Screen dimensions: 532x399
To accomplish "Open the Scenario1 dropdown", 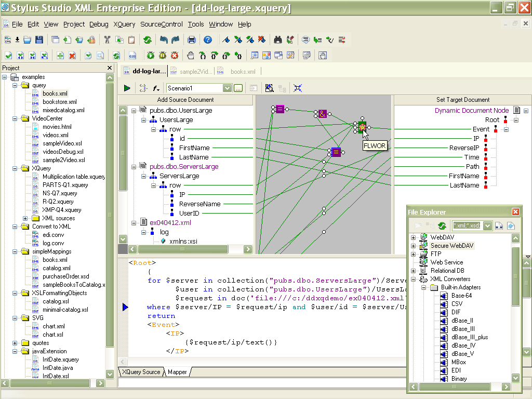I will (x=227, y=88).
